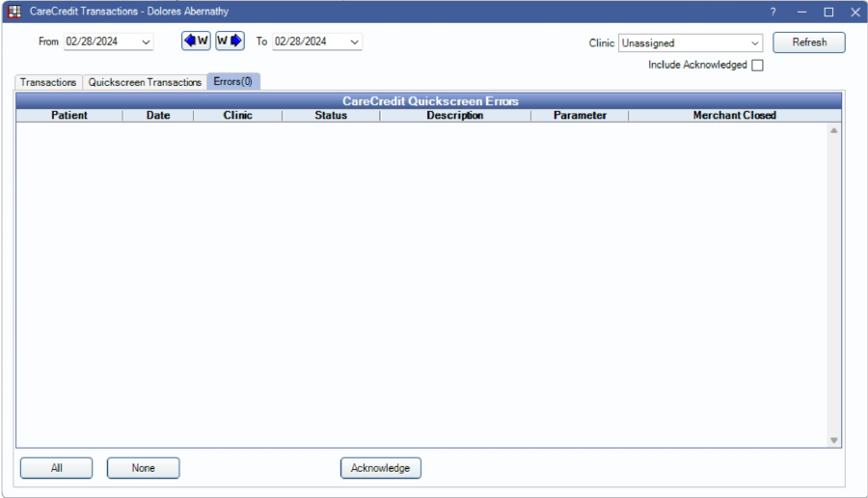Open help with the question mark icon
Viewport: 868px width, 498px height.
pos(773,12)
